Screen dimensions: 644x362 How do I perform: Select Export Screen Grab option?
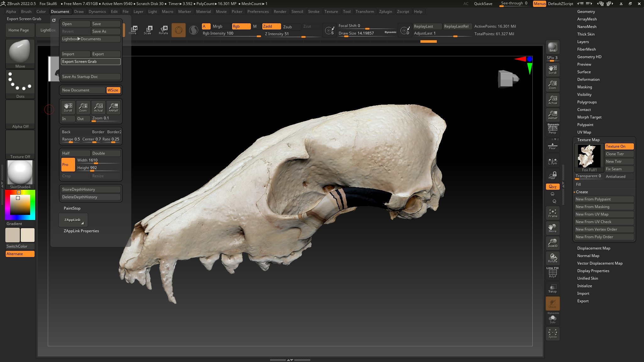point(91,62)
